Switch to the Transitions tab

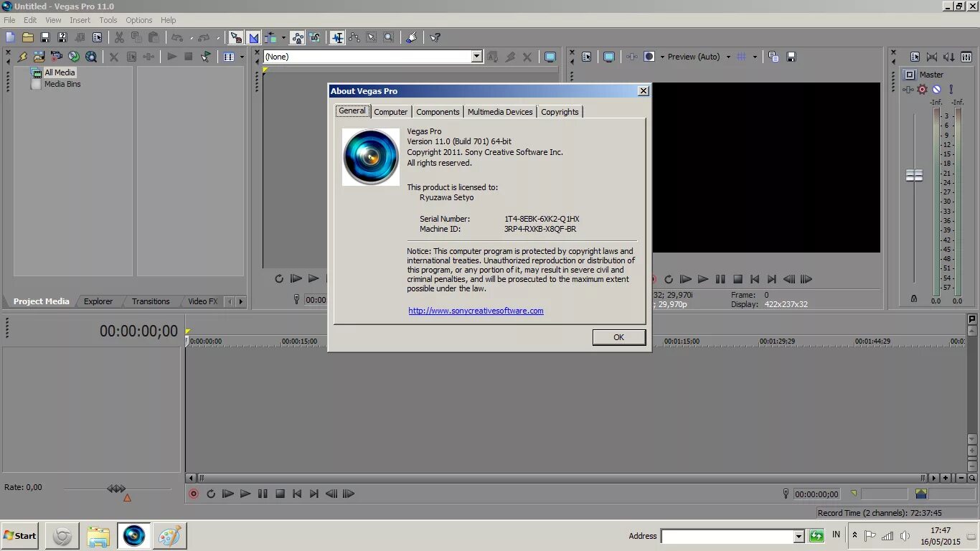[x=151, y=301]
